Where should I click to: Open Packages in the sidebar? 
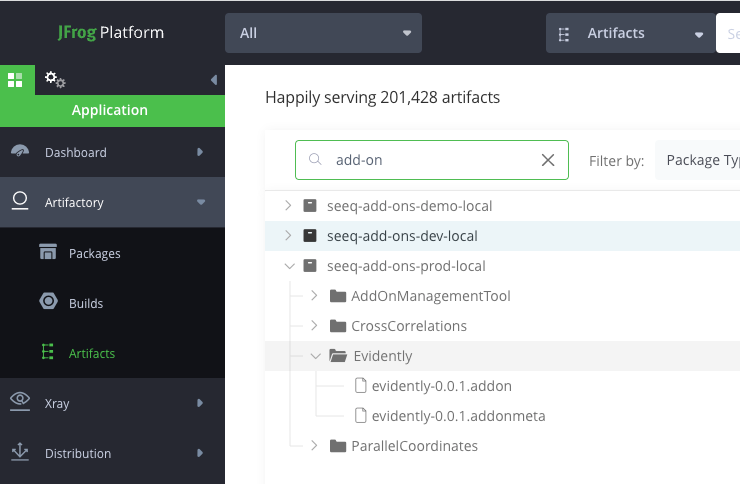(x=94, y=254)
